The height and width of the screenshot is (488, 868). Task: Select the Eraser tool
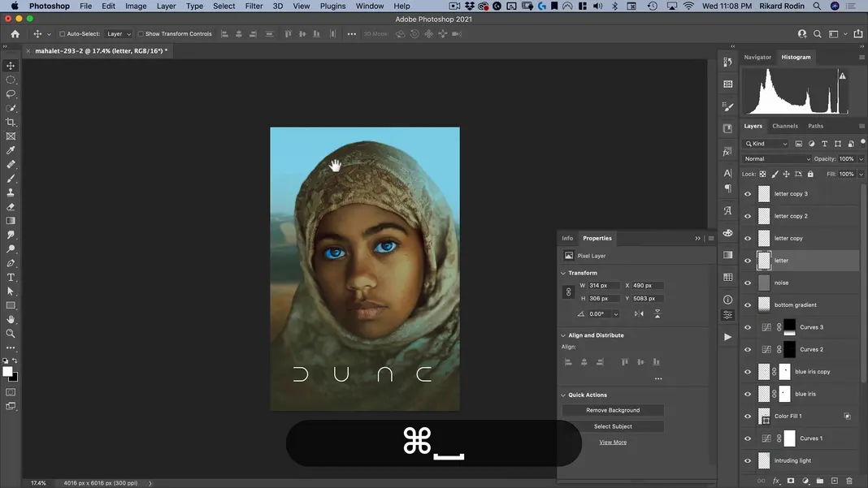(11, 207)
